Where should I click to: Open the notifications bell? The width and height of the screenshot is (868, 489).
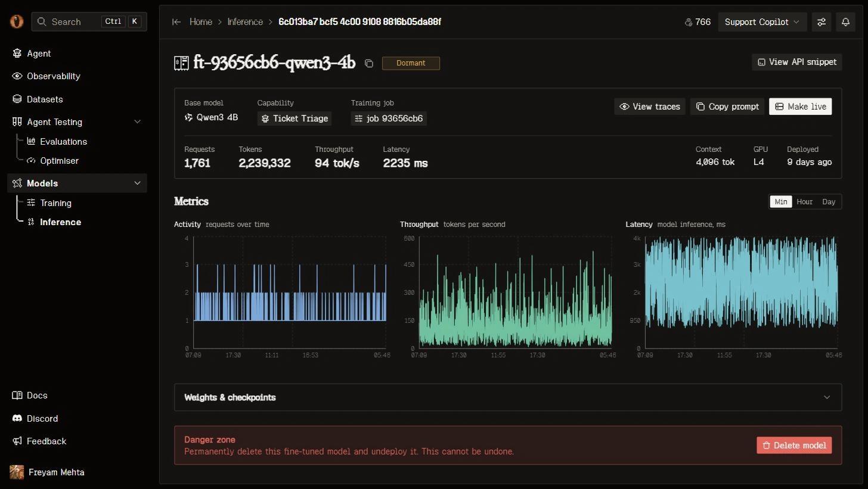[845, 22]
